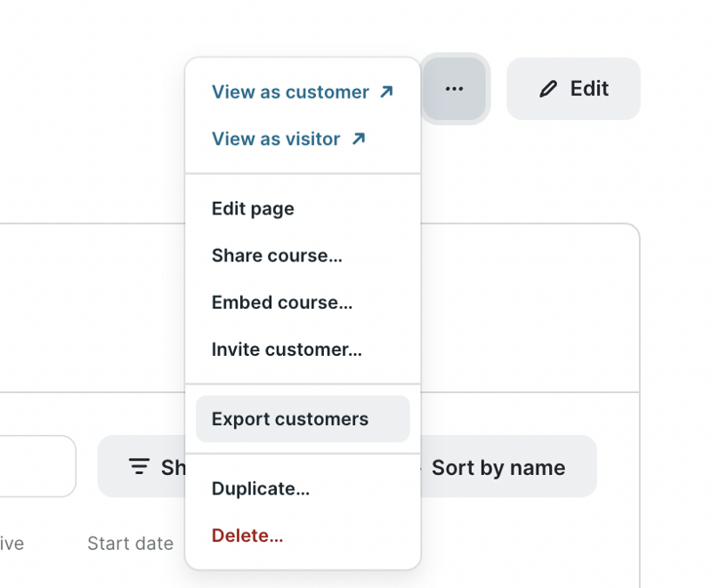Click the filter lines icon
Screen dimensions: 712x588
point(139,467)
